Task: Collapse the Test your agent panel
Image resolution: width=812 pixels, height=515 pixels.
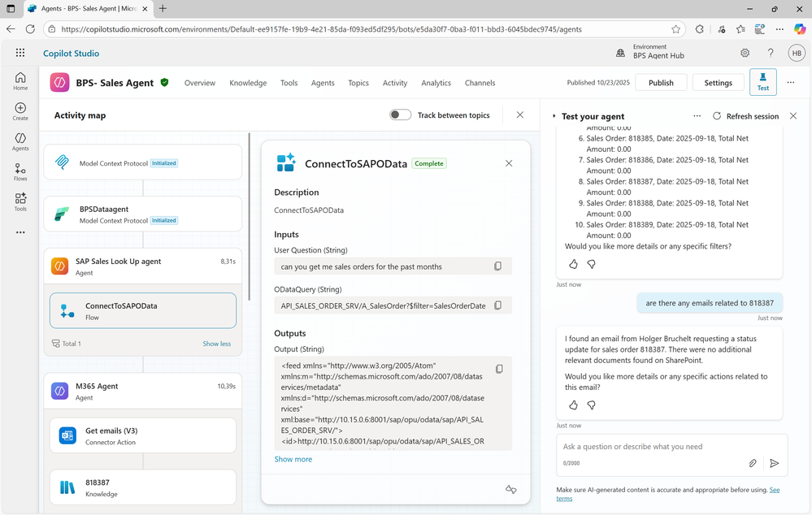Action: pos(554,116)
